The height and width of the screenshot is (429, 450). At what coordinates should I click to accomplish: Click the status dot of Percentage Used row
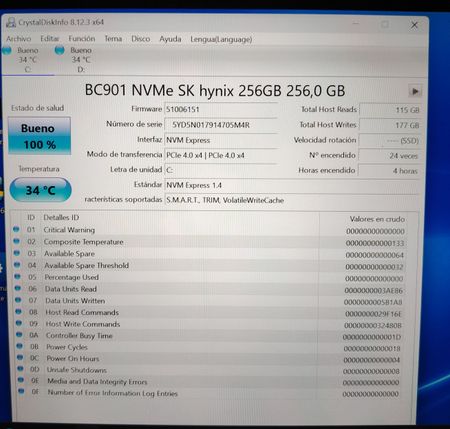tap(17, 277)
